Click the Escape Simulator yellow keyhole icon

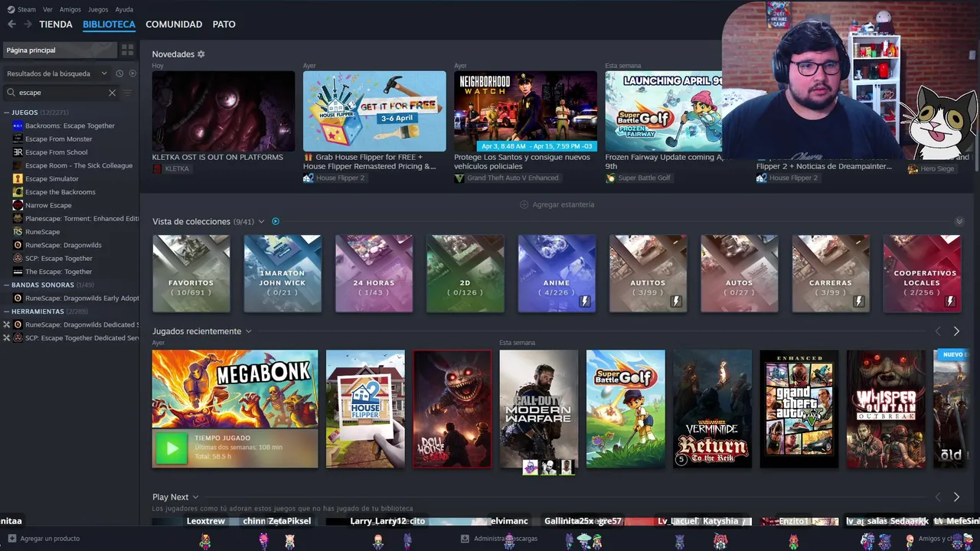(18, 178)
